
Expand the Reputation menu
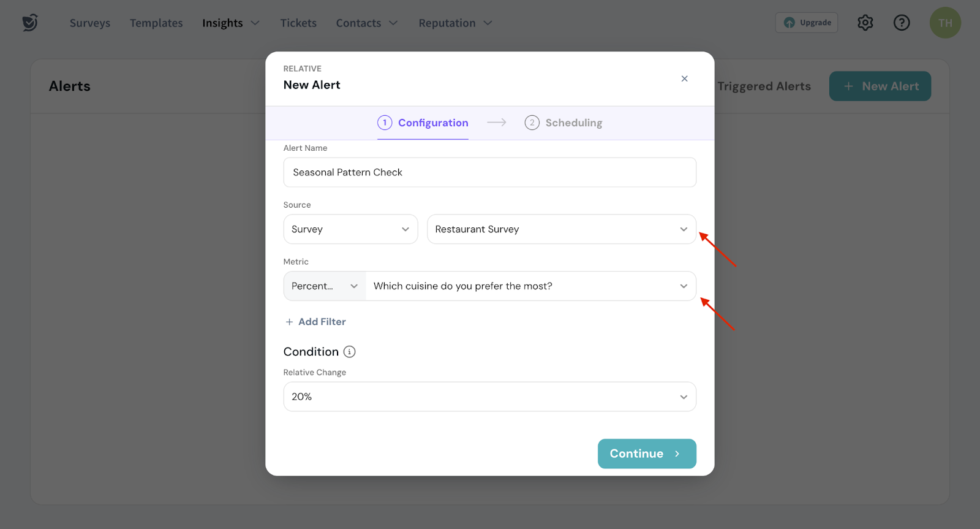coord(455,23)
